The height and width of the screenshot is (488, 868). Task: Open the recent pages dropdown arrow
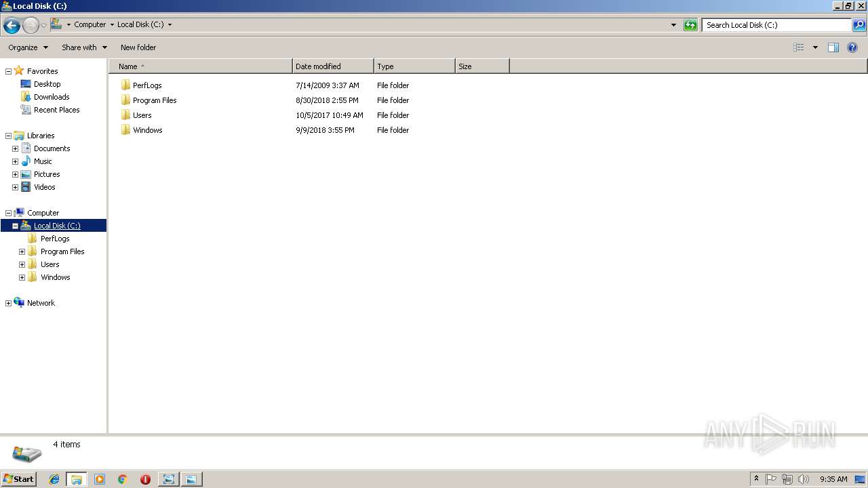43,26
